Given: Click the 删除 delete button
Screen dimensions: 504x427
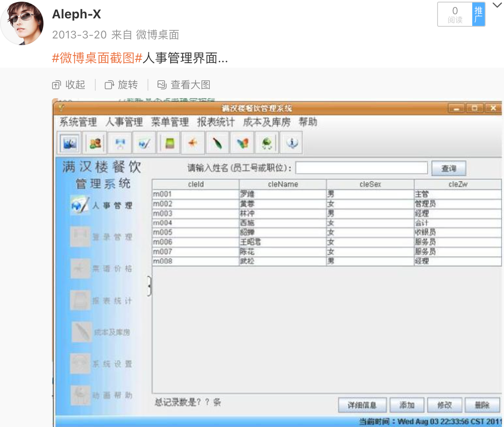Looking at the screenshot, I should [x=482, y=405].
